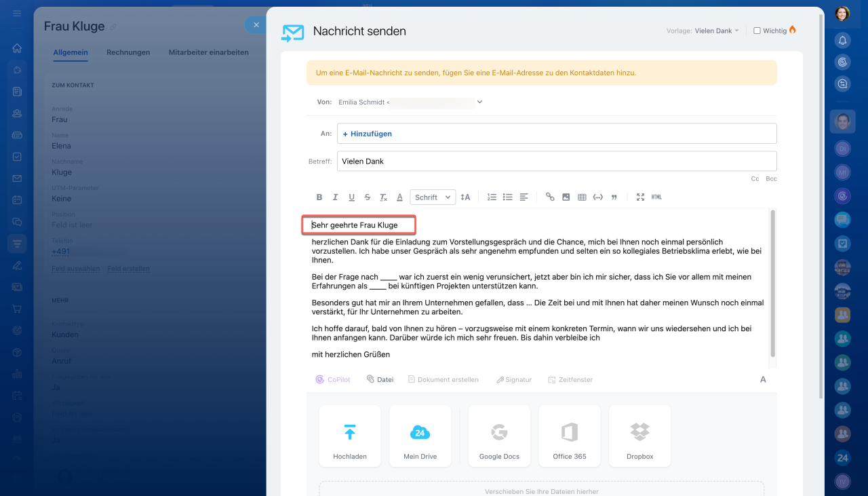This screenshot has height=496, width=868.
Task: Open the Mitarbeiter einarbeiten tab
Action: point(208,52)
